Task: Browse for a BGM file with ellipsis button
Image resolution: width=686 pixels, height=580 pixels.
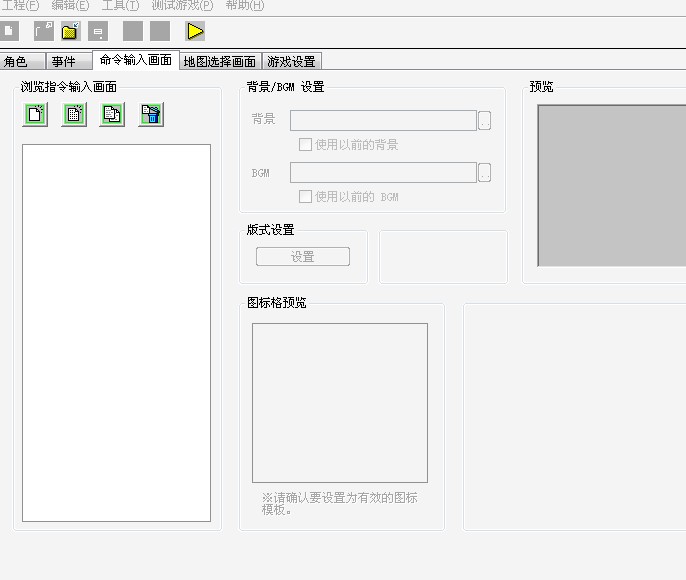Action: pos(484,173)
